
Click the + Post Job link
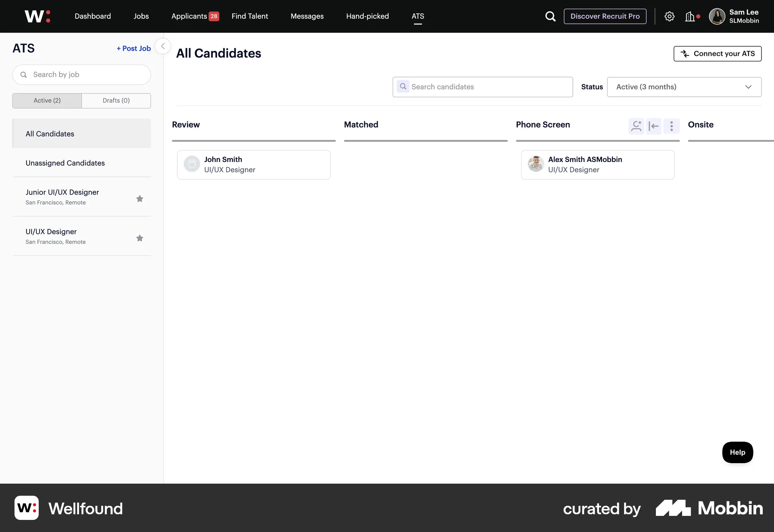[x=133, y=48]
